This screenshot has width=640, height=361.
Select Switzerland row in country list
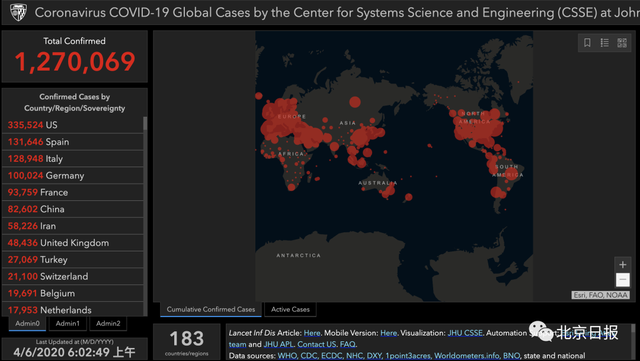pos(73,276)
